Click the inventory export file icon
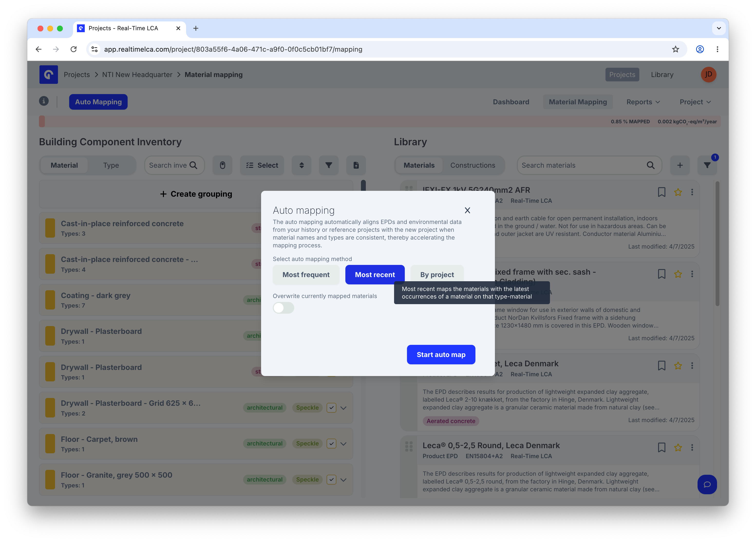 point(356,165)
